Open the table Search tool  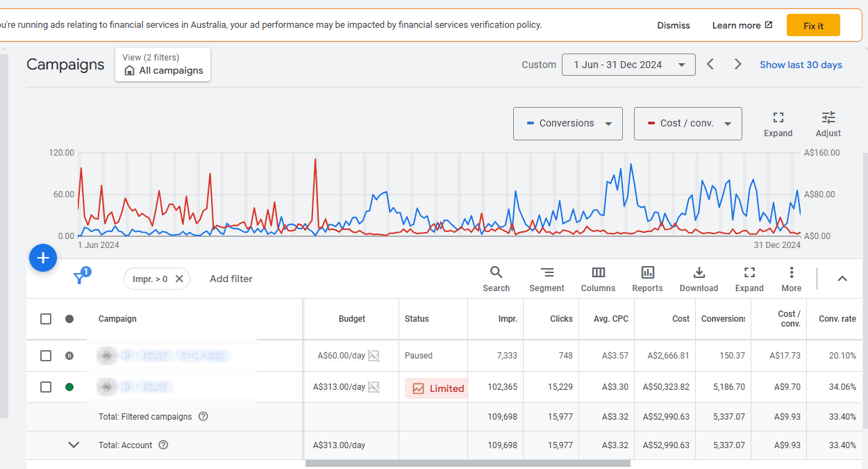point(496,279)
